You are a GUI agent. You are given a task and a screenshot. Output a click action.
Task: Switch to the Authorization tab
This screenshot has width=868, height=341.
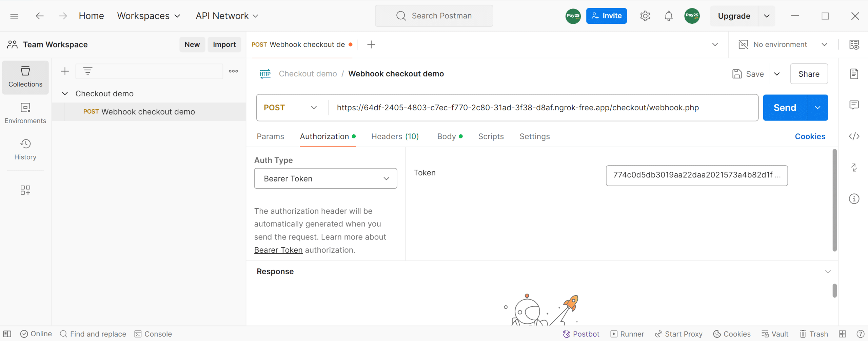[328, 136]
